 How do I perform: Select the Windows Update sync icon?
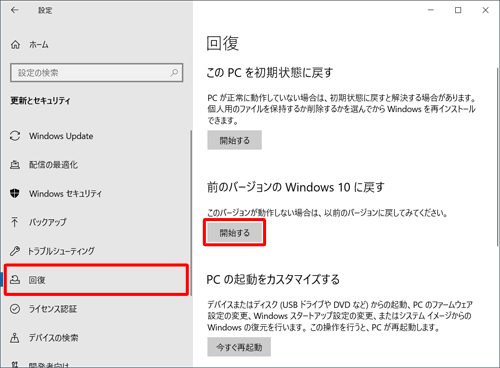15,136
